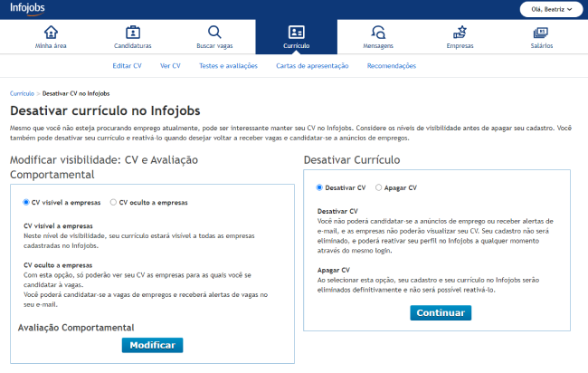588x373 pixels.
Task: Open Mensagens chat bubble icon
Action: pos(378,32)
